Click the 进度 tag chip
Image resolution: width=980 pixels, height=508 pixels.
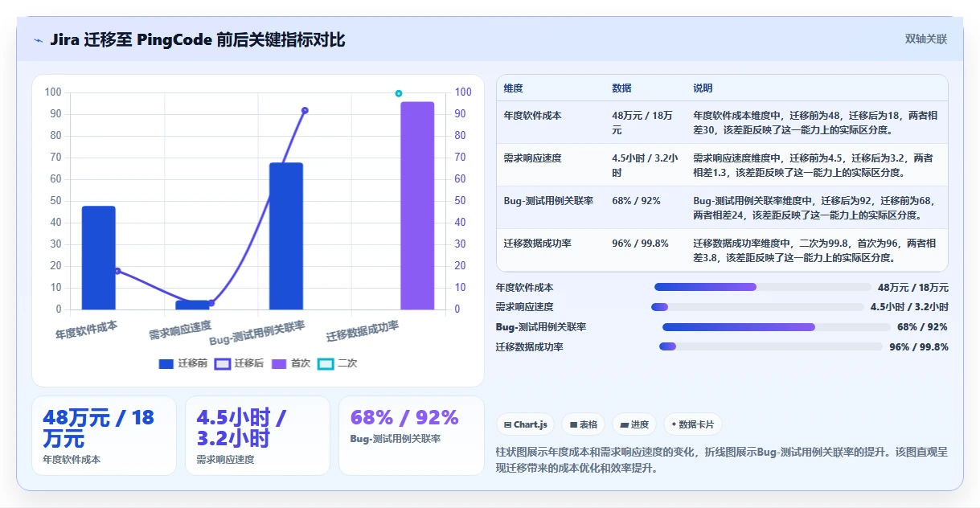634,424
